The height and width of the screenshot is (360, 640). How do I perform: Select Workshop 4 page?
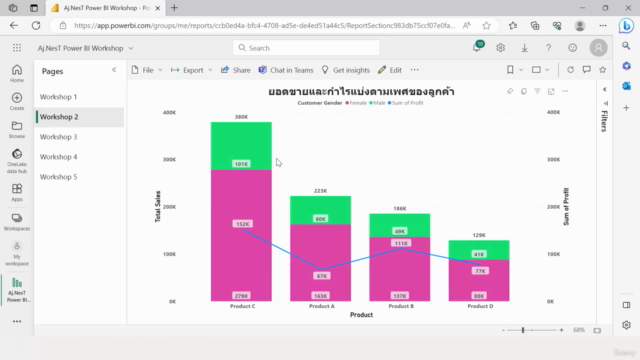[x=79, y=157]
